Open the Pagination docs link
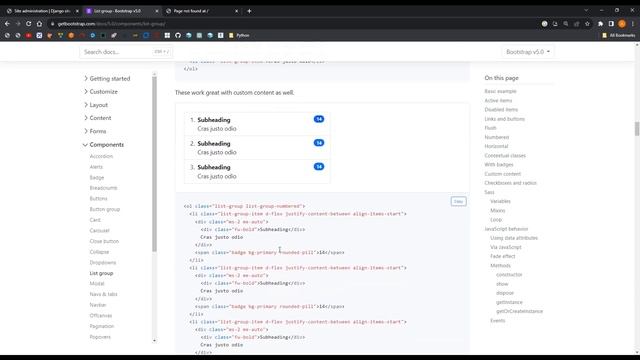 (102, 326)
